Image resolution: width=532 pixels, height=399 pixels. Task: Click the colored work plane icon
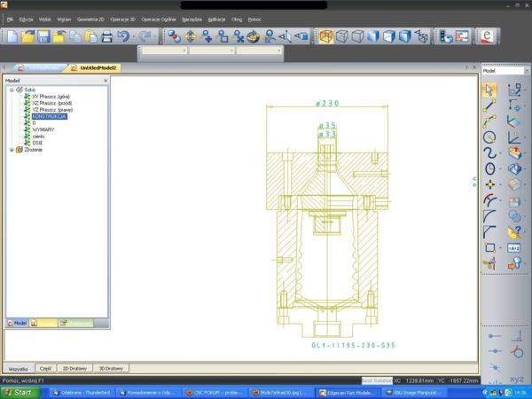point(514,121)
